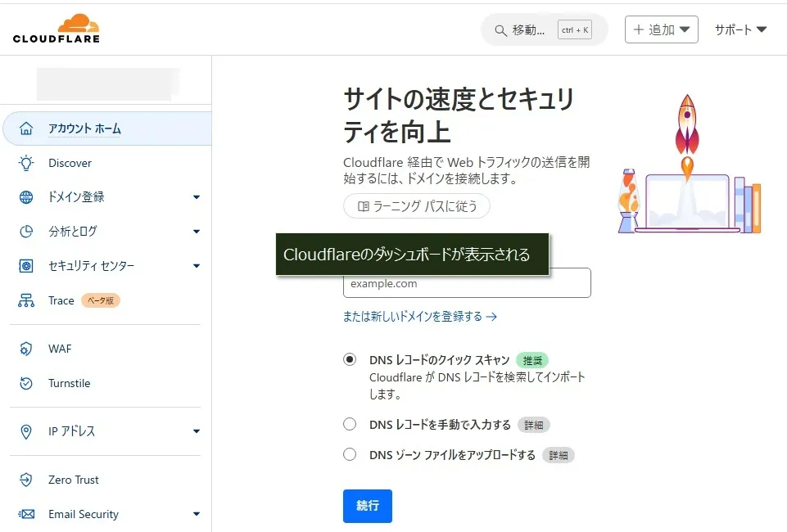Screen dimensions: 787x532
Task: Expand the ドメイン登録 sidebar section arrow
Action: pos(197,197)
